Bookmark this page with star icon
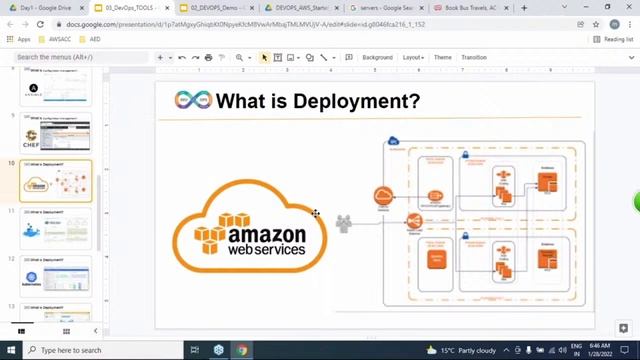 pyautogui.click(x=596, y=24)
